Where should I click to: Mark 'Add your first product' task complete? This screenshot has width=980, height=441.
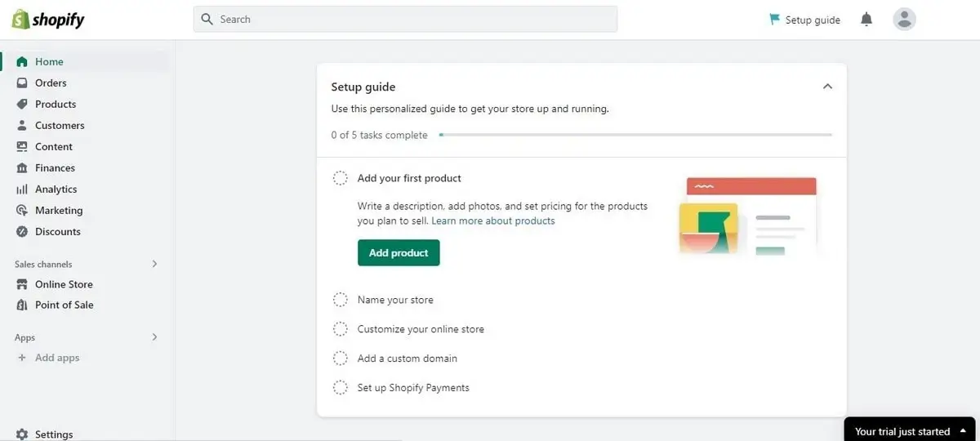click(x=341, y=179)
